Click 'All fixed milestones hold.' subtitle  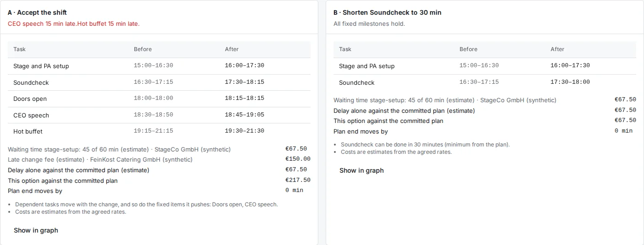point(369,23)
